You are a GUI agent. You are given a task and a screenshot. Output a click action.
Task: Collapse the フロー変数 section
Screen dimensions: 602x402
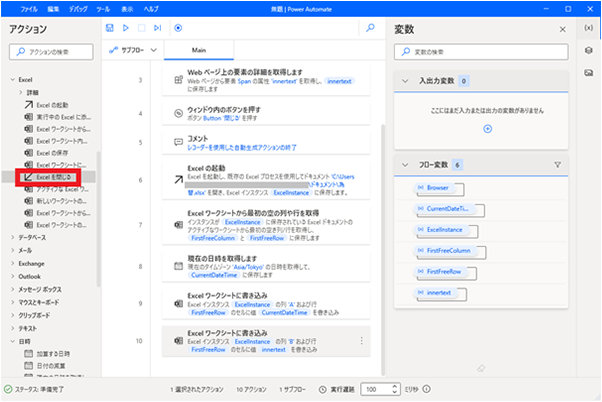pos(405,165)
